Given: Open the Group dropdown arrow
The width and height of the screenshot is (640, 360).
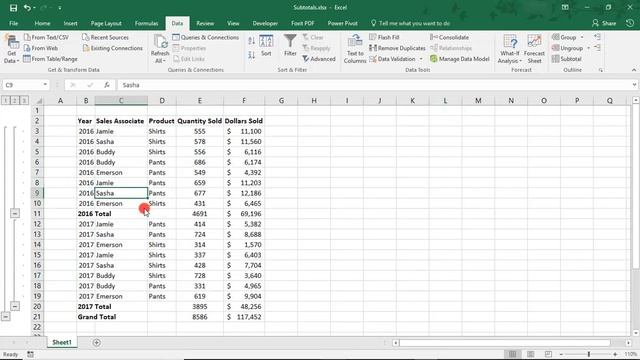Looking at the screenshot, I should click(x=582, y=37).
